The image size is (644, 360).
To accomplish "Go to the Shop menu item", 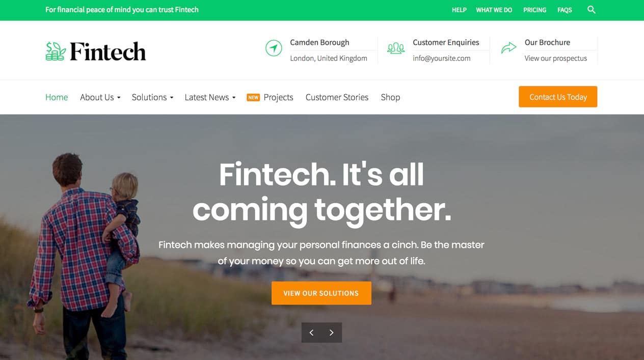I will 390,97.
